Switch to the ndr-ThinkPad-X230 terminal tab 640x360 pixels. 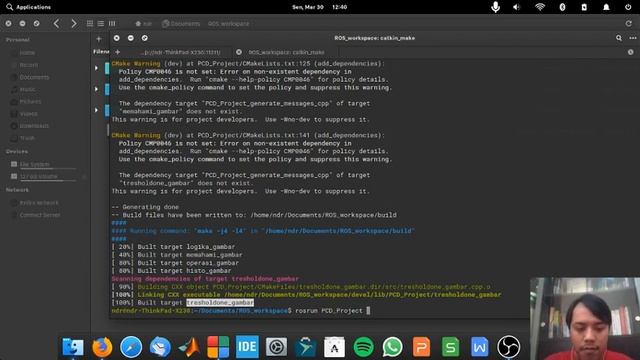[x=180, y=52]
